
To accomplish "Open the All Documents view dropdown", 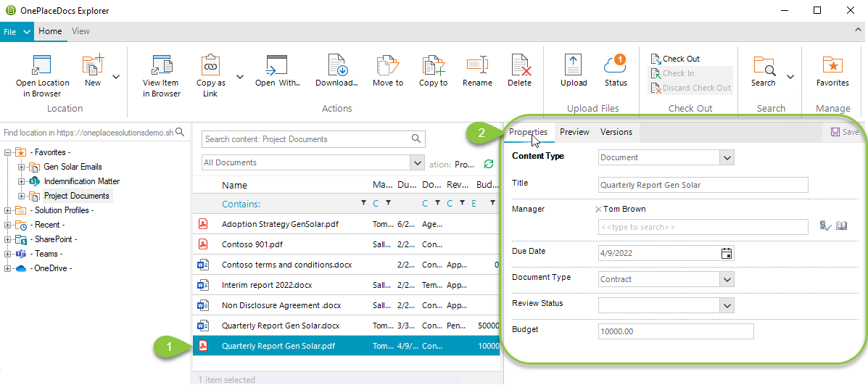I will [416, 162].
